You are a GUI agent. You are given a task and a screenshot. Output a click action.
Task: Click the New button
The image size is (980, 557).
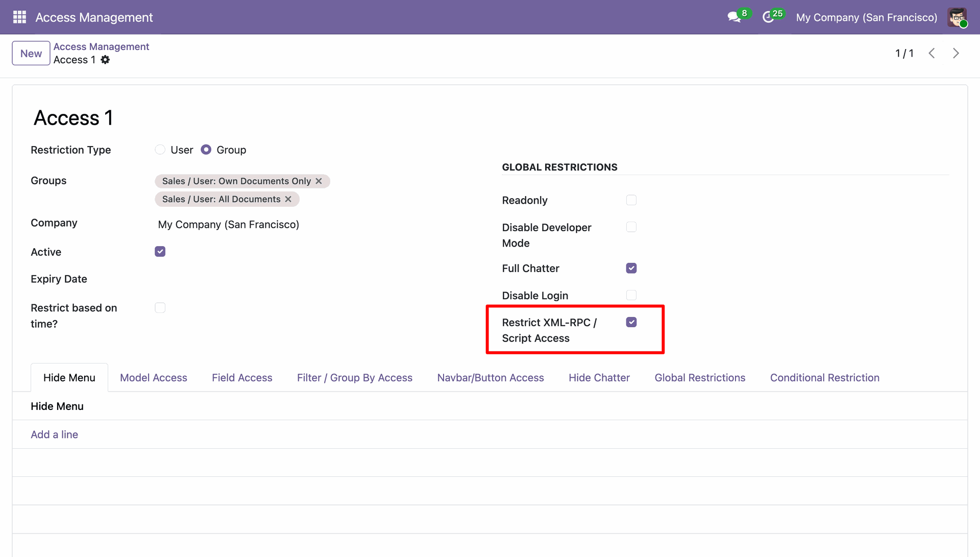(31, 53)
